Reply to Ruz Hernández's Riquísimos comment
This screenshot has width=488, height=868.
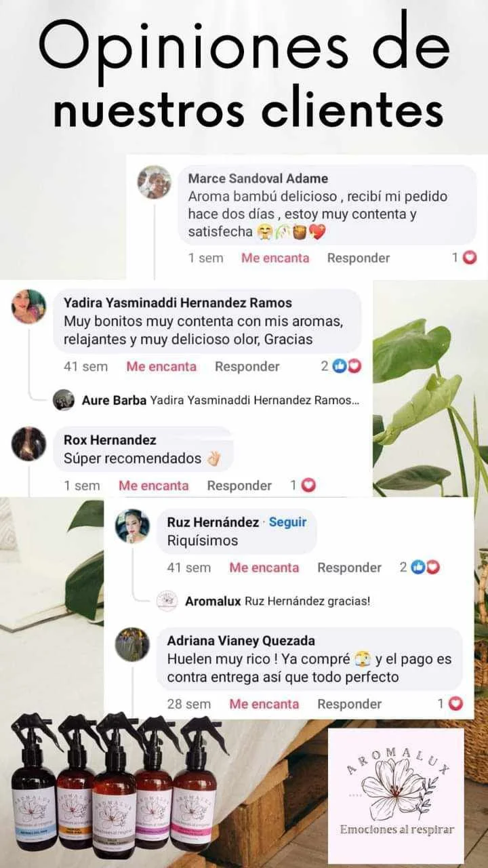point(349,568)
